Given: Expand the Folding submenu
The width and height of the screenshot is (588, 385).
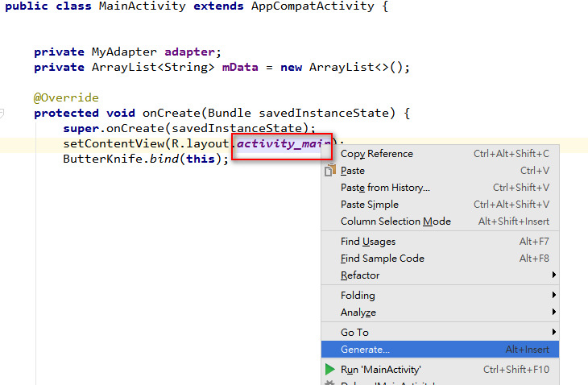Looking at the screenshot, I should (x=441, y=296).
